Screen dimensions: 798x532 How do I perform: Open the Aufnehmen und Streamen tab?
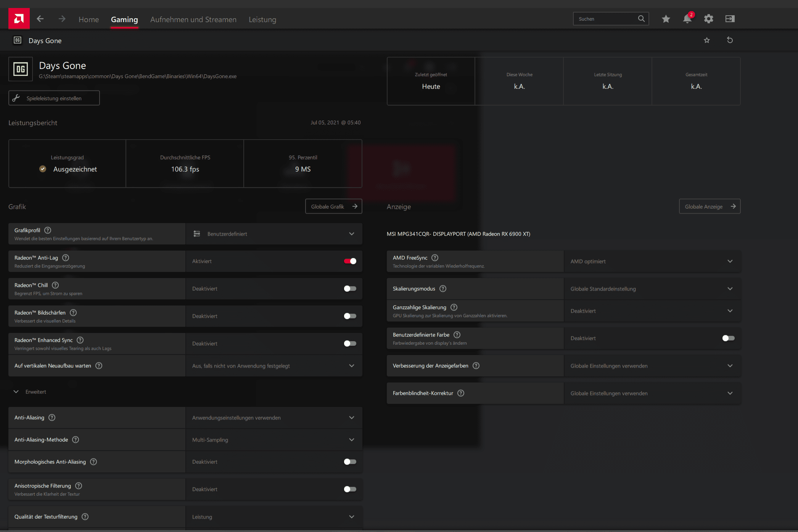point(193,19)
